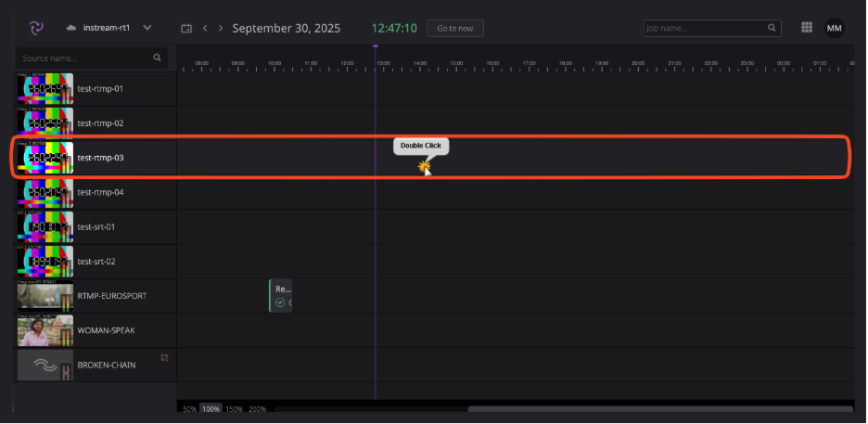Click the search magnifier in Job name field
Viewport: 868px width, 424px height.
772,28
